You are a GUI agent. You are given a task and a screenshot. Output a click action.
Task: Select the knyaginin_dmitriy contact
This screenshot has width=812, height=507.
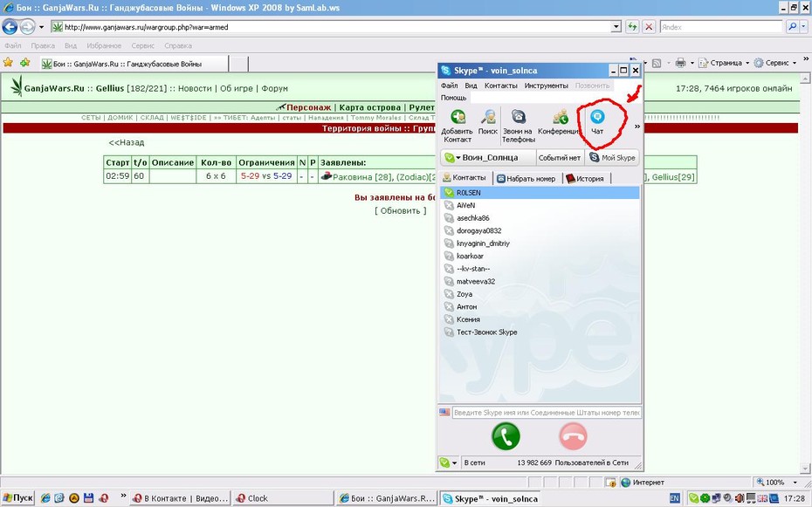[539, 243]
